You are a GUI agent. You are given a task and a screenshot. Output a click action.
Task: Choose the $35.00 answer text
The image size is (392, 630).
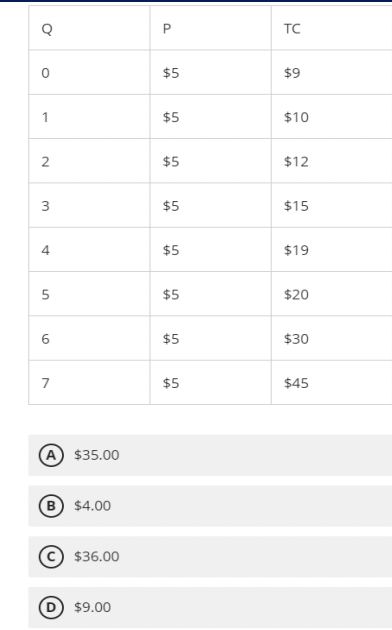96,455
